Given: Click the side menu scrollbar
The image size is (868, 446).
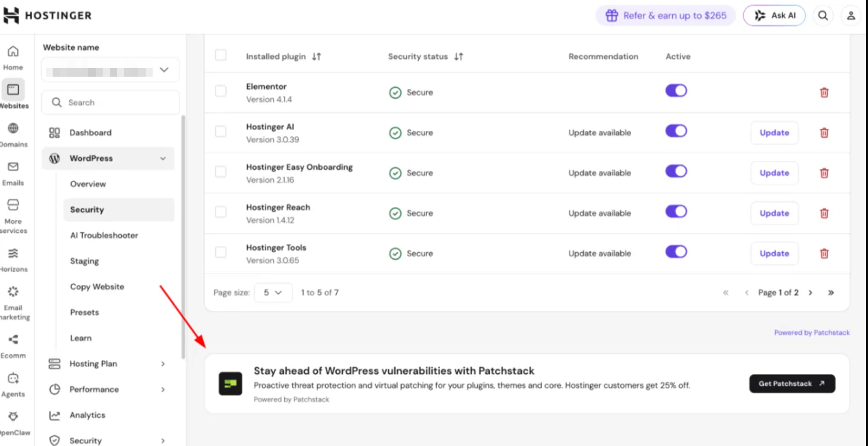Looking at the screenshot, I should coord(183,236).
